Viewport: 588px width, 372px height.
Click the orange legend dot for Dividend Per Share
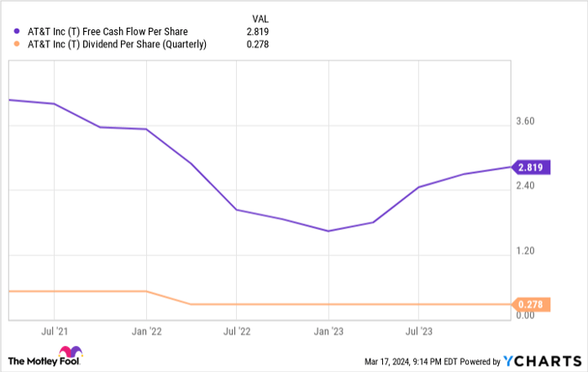click(18, 44)
